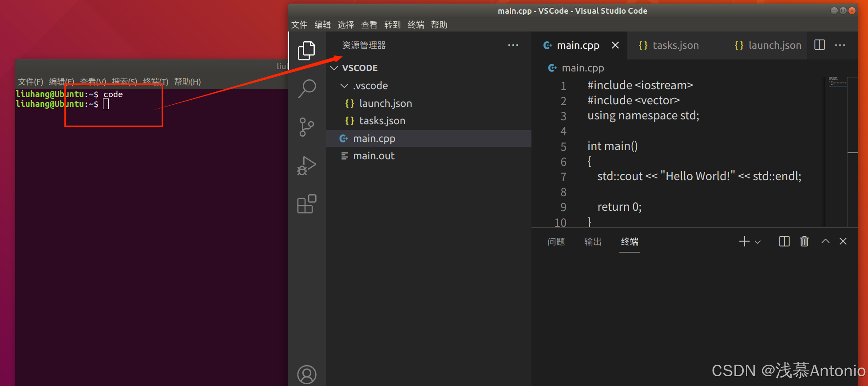This screenshot has width=868, height=386.
Task: Click the Hello World cout line
Action: coord(699,177)
